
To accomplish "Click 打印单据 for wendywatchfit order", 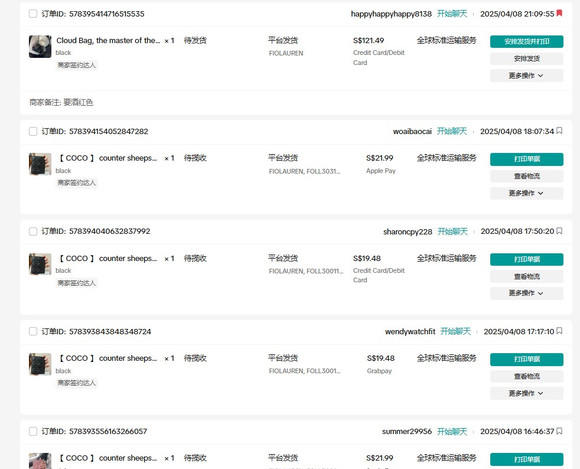I will (x=526, y=360).
